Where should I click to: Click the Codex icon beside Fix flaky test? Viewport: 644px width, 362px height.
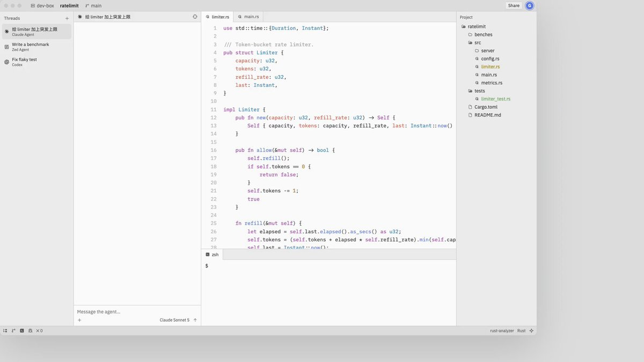(x=6, y=62)
